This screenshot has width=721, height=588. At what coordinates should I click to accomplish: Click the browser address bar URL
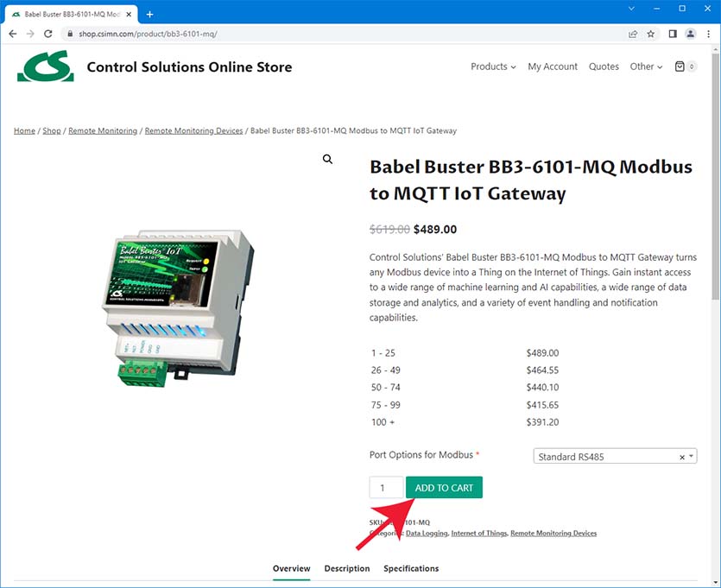(x=148, y=34)
